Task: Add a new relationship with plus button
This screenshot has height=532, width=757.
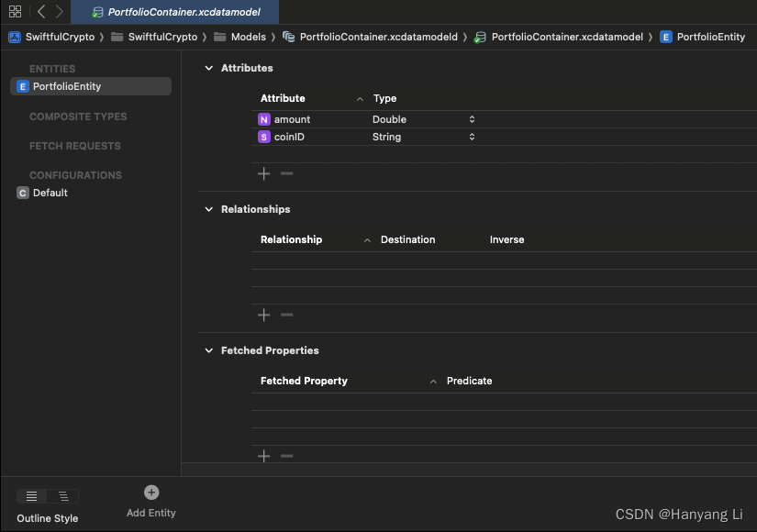Action: 264,316
